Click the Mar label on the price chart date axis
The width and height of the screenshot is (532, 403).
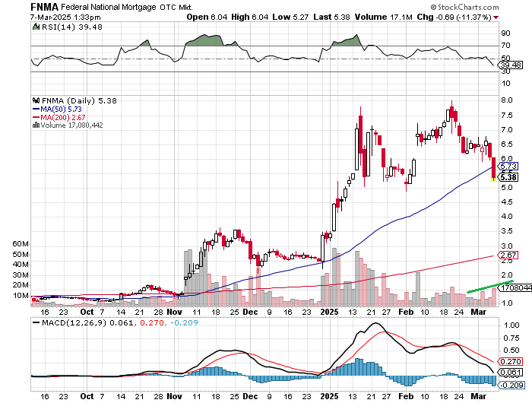(479, 312)
